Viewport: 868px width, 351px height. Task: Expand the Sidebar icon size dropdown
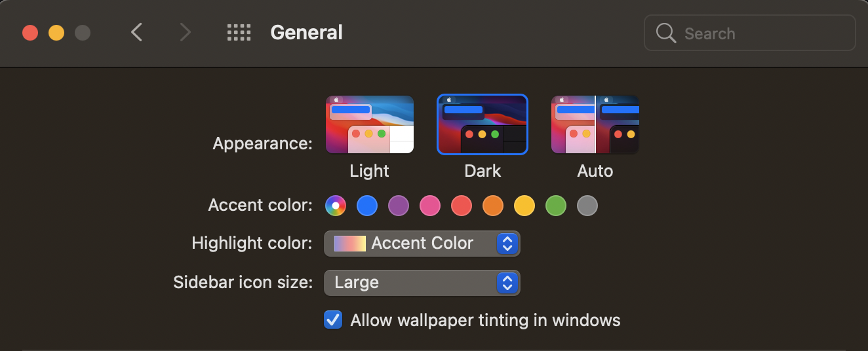[x=422, y=283]
